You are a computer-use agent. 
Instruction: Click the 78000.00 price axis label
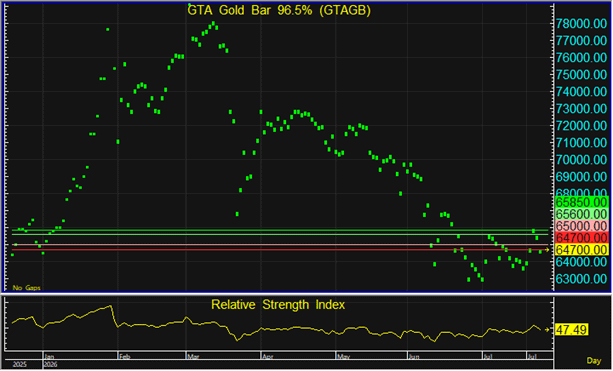(x=581, y=24)
